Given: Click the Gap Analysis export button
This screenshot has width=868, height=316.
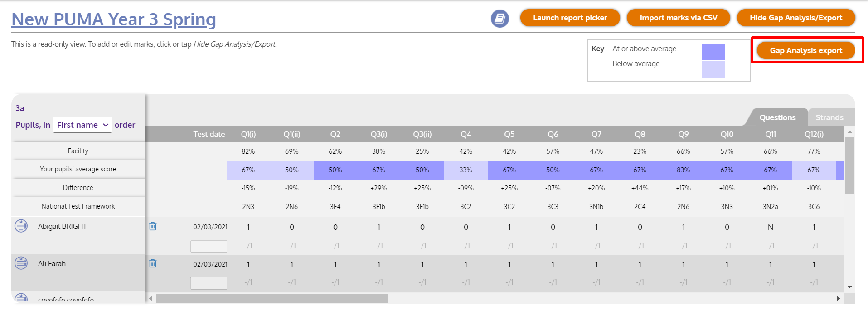Looking at the screenshot, I should (x=806, y=50).
